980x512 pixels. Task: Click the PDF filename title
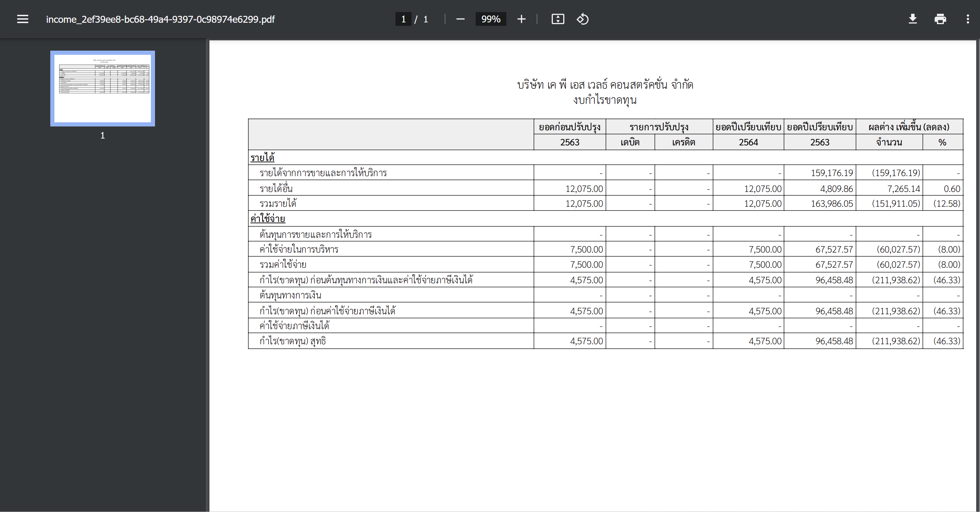(160, 19)
